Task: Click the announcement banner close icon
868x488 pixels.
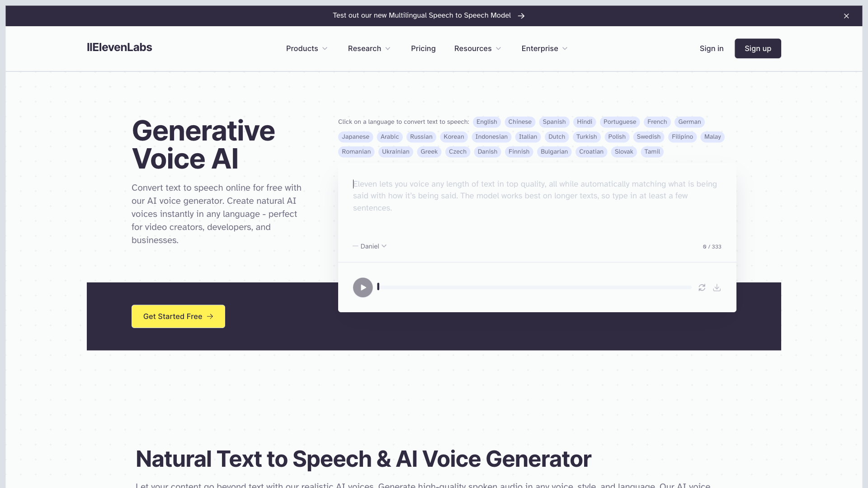Action: (x=847, y=15)
